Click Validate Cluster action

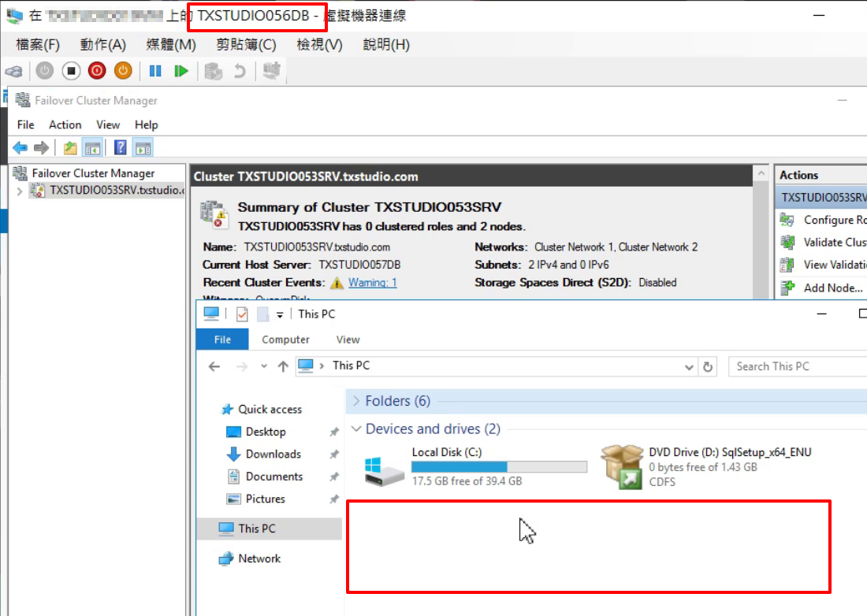point(824,243)
